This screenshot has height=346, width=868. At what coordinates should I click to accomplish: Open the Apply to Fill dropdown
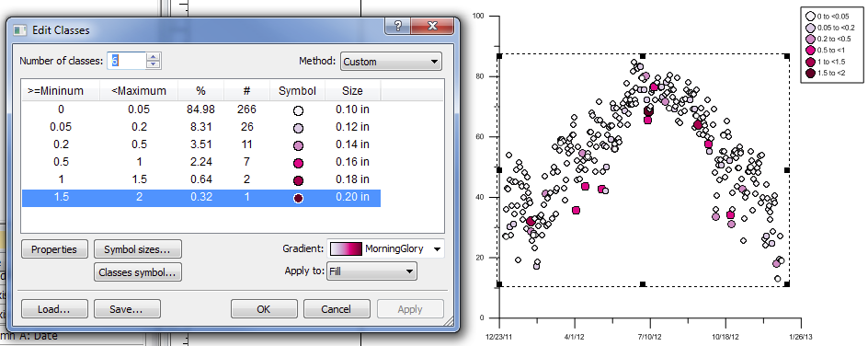(x=371, y=271)
